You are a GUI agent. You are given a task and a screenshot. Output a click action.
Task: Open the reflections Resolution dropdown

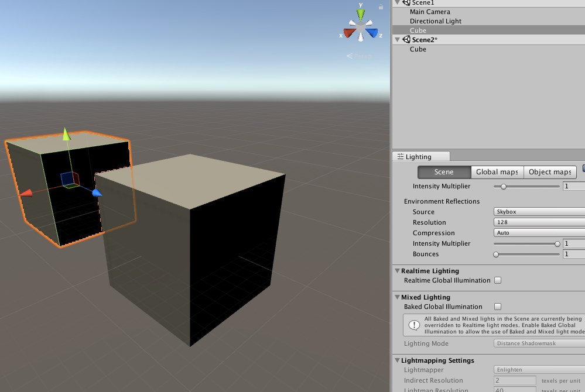(x=539, y=222)
